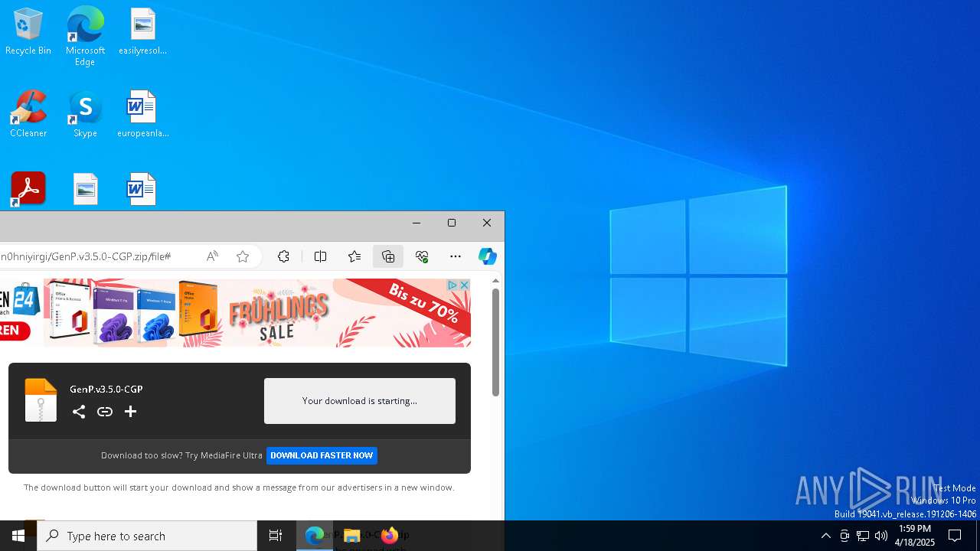Show hidden system tray icons
This screenshot has height=551, width=980.
(x=825, y=536)
